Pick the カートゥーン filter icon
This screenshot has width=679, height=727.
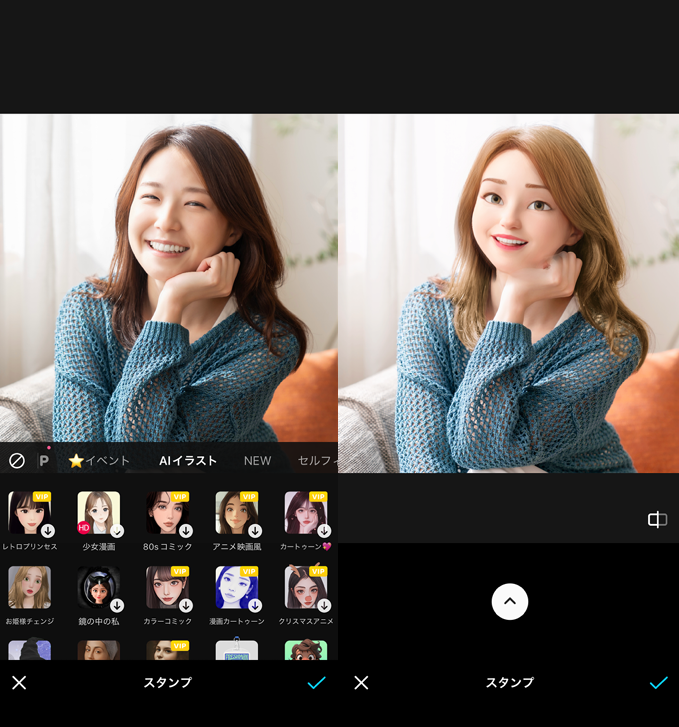(x=306, y=513)
